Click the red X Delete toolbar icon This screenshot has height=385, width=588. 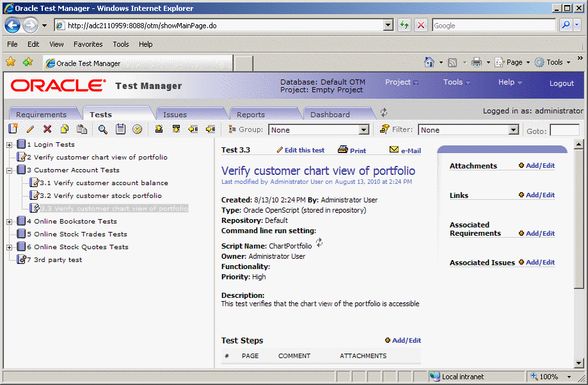point(47,129)
